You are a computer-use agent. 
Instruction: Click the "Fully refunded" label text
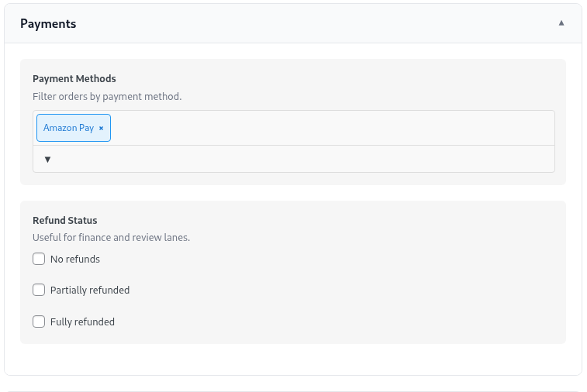pyautogui.click(x=82, y=322)
